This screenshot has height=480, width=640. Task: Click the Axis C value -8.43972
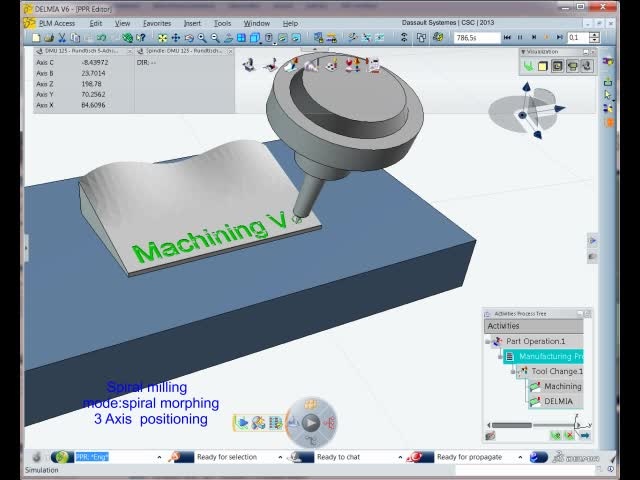[x=95, y=62]
